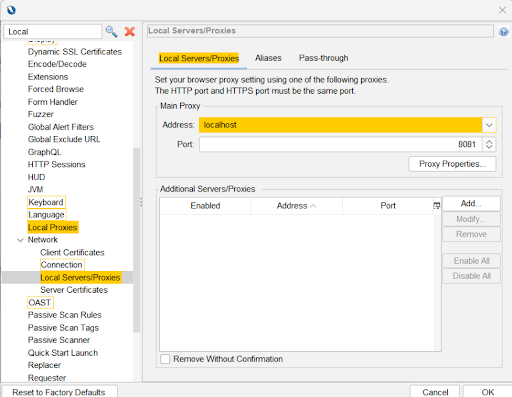512x397 pixels.
Task: Click the Remove button
Action: coord(471,234)
